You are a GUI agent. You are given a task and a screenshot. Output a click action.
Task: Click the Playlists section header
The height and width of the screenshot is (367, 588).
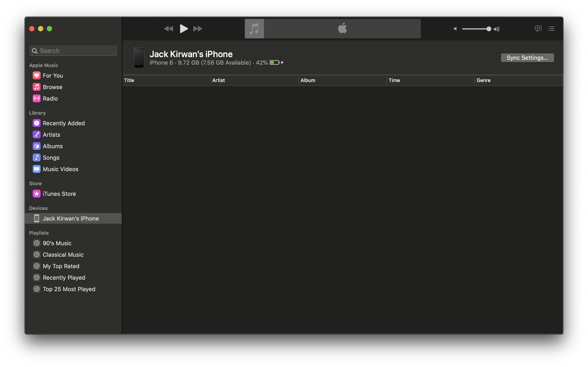pos(39,233)
